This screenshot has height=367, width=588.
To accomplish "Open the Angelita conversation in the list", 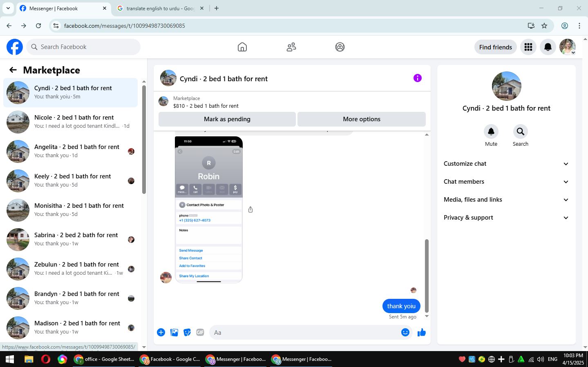I will (x=70, y=151).
